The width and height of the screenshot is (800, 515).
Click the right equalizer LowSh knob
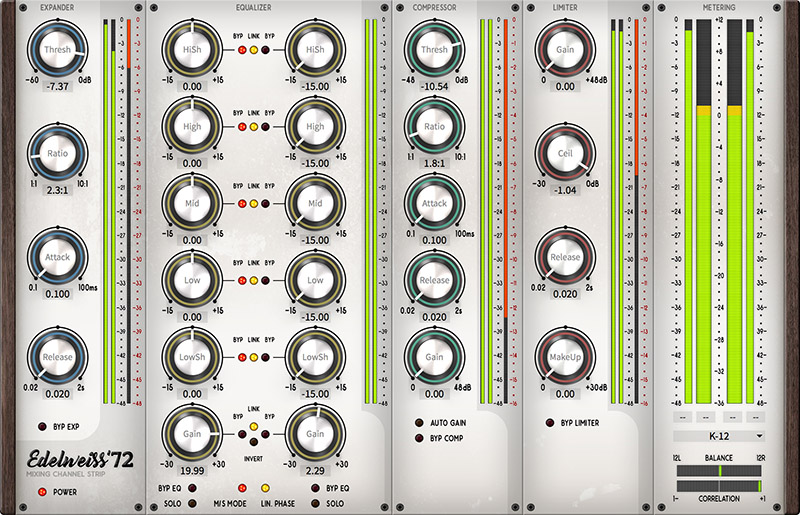[315, 356]
